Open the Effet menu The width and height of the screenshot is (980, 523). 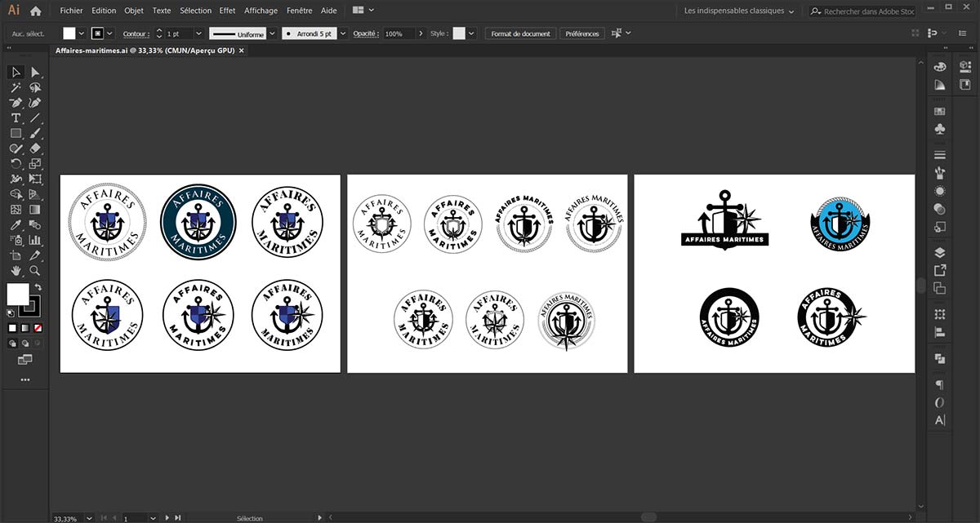point(227,11)
